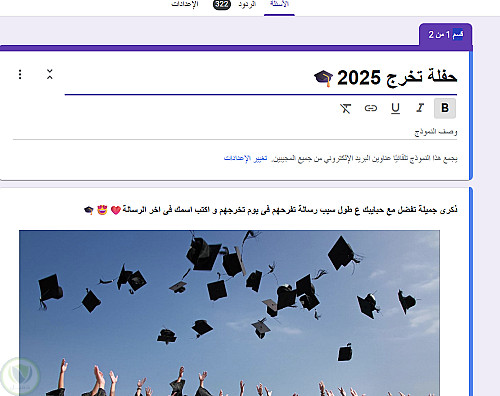Toggle bold formatting with the B button
Screen dimensions: 500x396
(x=445, y=108)
